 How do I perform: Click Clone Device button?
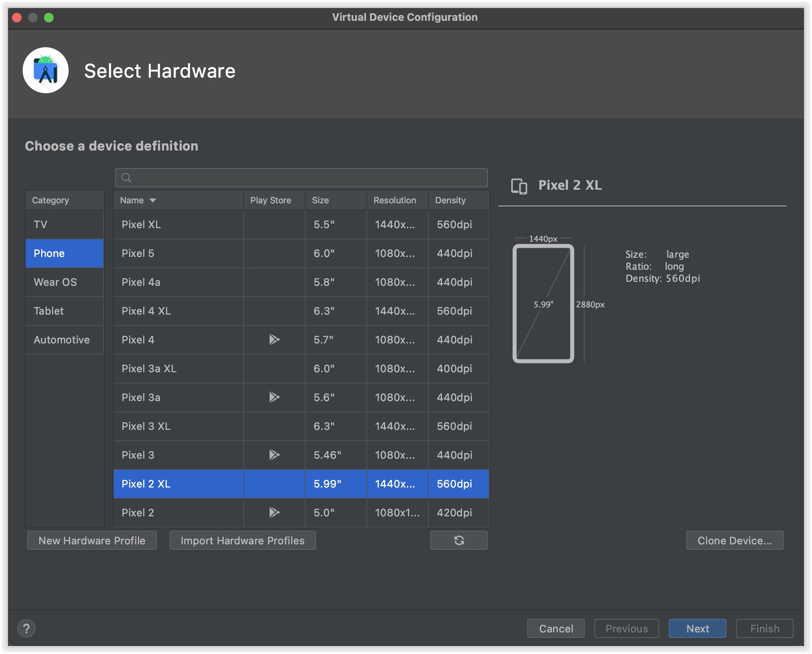pyautogui.click(x=734, y=540)
